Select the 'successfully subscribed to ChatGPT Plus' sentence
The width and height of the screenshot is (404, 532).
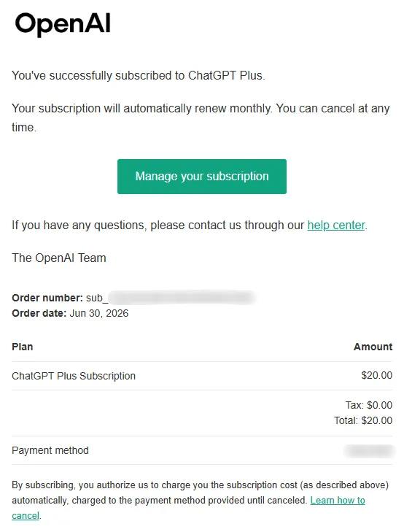click(139, 75)
